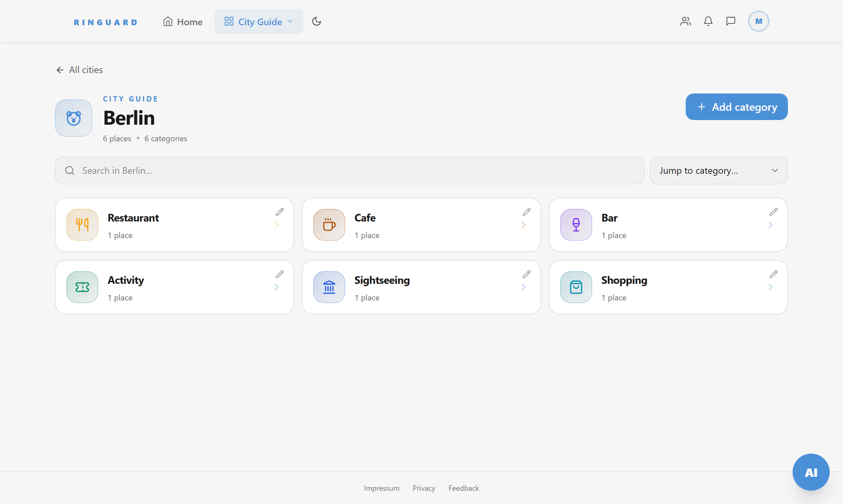Click the search magnifier icon

[x=70, y=170]
